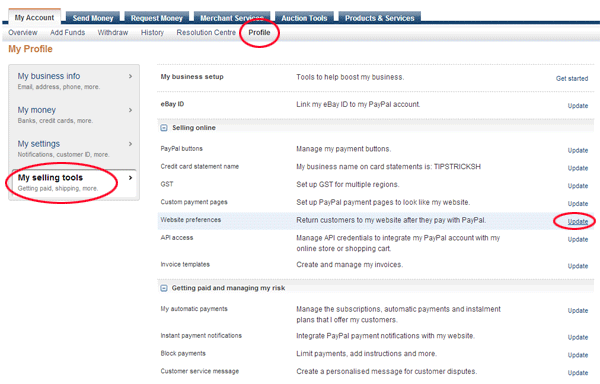Click 'Tools to help boost my business.' text
Image resolution: width=600 pixels, height=384 pixels.
[x=350, y=77]
